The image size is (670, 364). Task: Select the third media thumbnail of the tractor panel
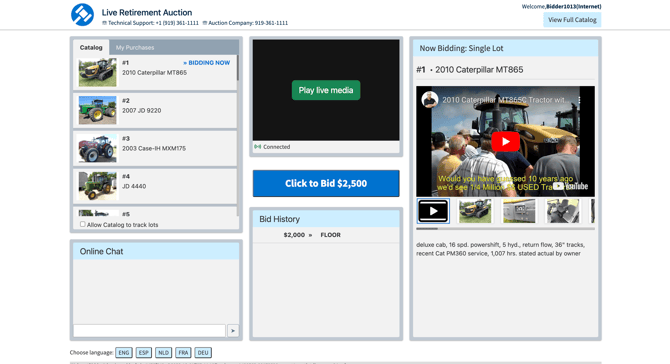point(519,211)
